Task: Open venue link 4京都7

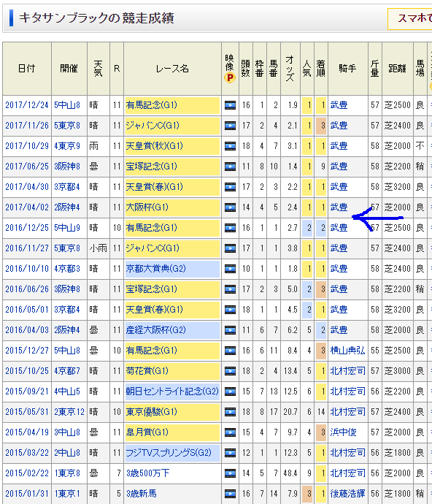Action: [x=67, y=371]
